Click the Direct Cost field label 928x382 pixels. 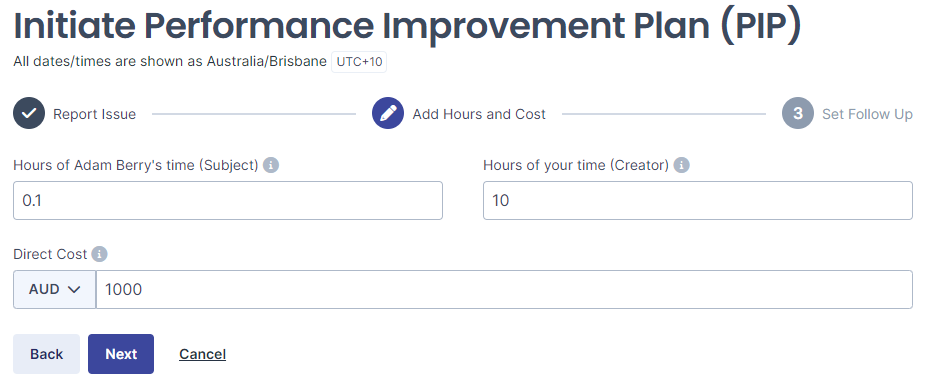[50, 254]
